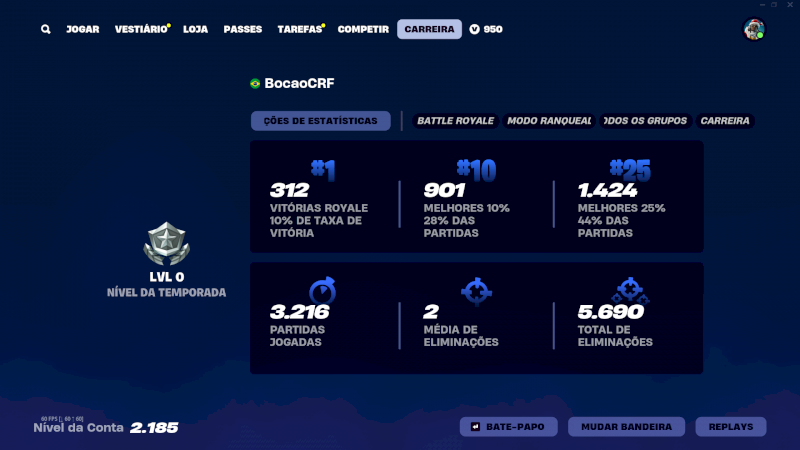Click the Média de Eliminações value 2
Image resolution: width=800 pixels, height=450 pixels.
pyautogui.click(x=431, y=312)
